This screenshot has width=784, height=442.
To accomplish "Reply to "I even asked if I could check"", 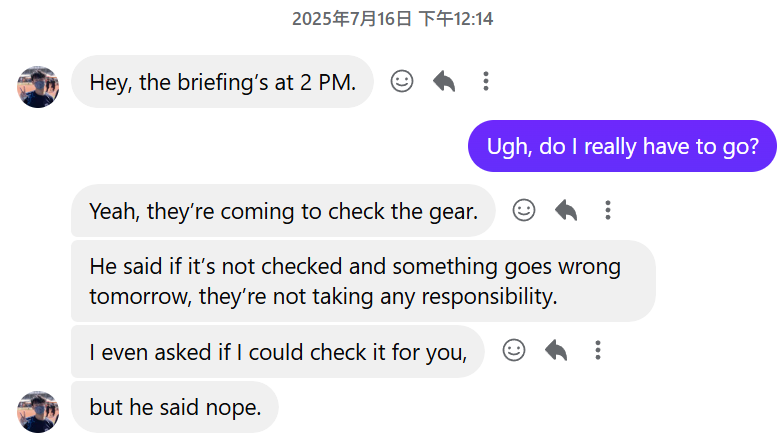I will coord(556,350).
